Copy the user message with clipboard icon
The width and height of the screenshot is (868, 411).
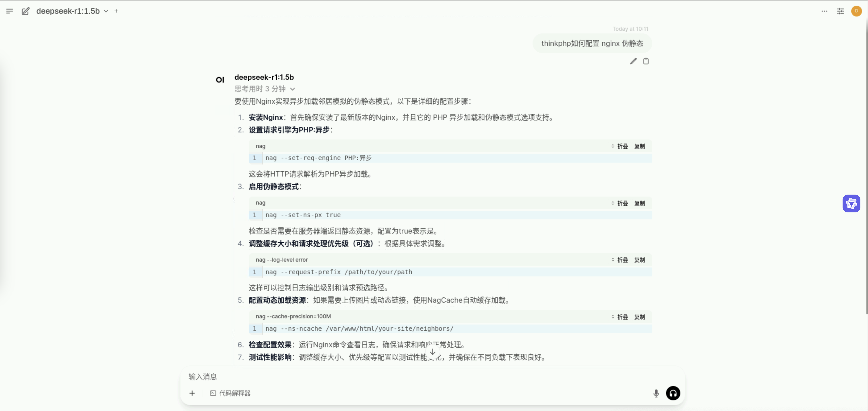[646, 61]
